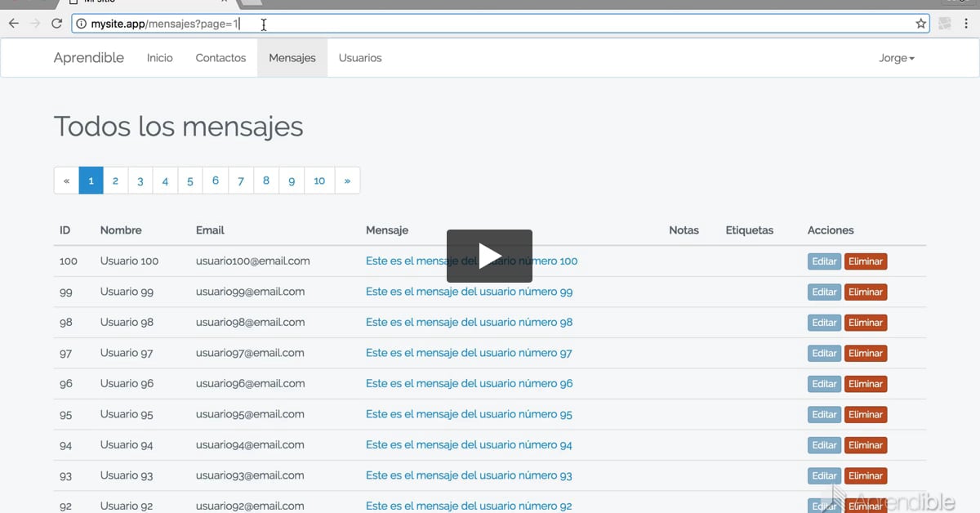Open the Inicio nav item
Screen dimensions: 980x513
click(x=160, y=58)
